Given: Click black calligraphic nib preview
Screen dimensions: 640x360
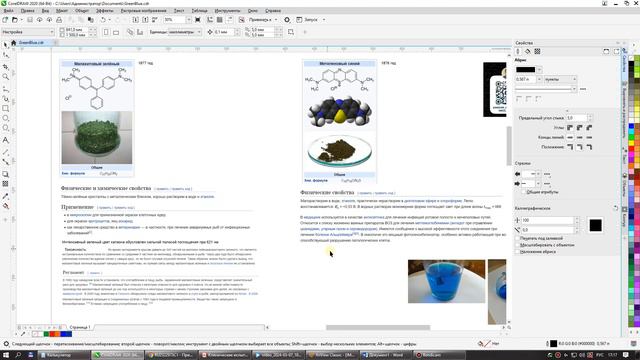Looking at the screenshot, I should click(595, 225).
